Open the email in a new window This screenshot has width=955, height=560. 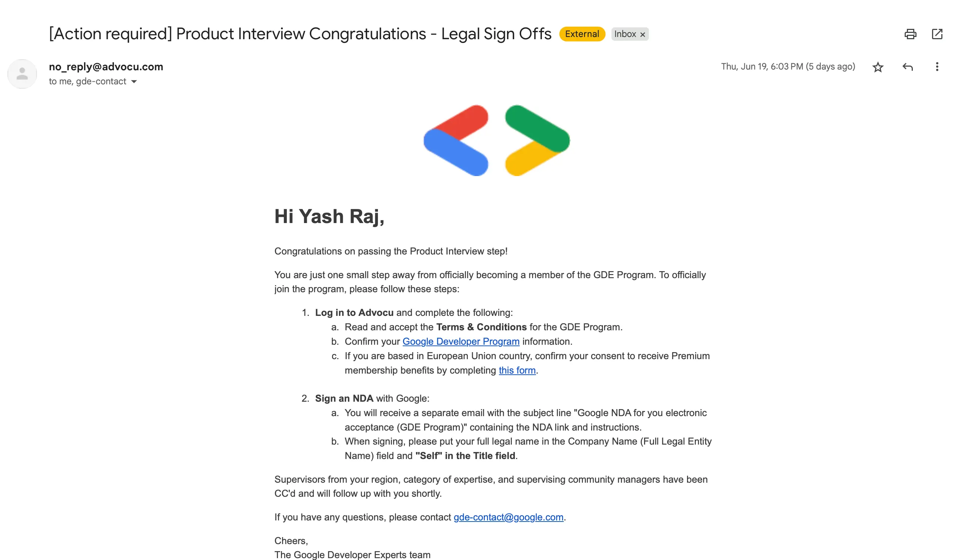937,34
